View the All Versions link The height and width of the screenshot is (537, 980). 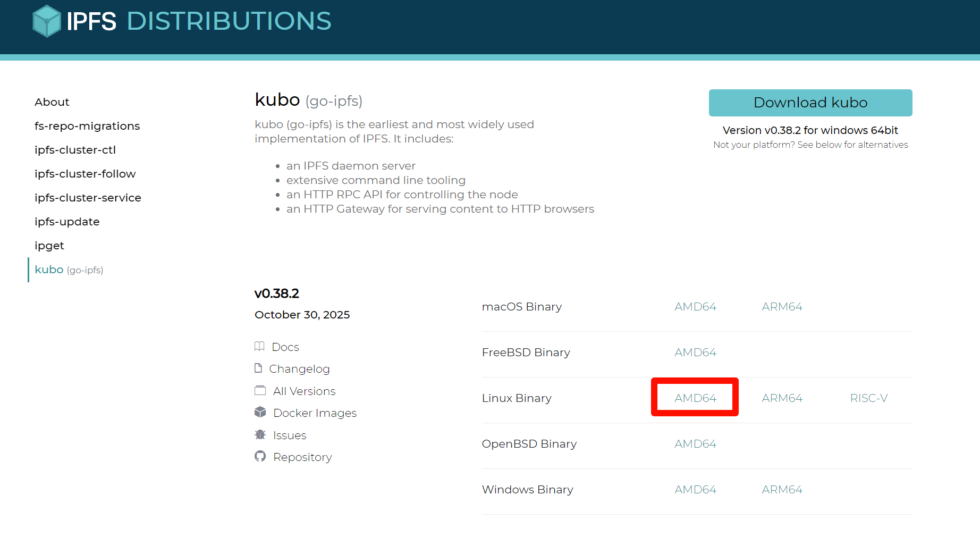305,391
